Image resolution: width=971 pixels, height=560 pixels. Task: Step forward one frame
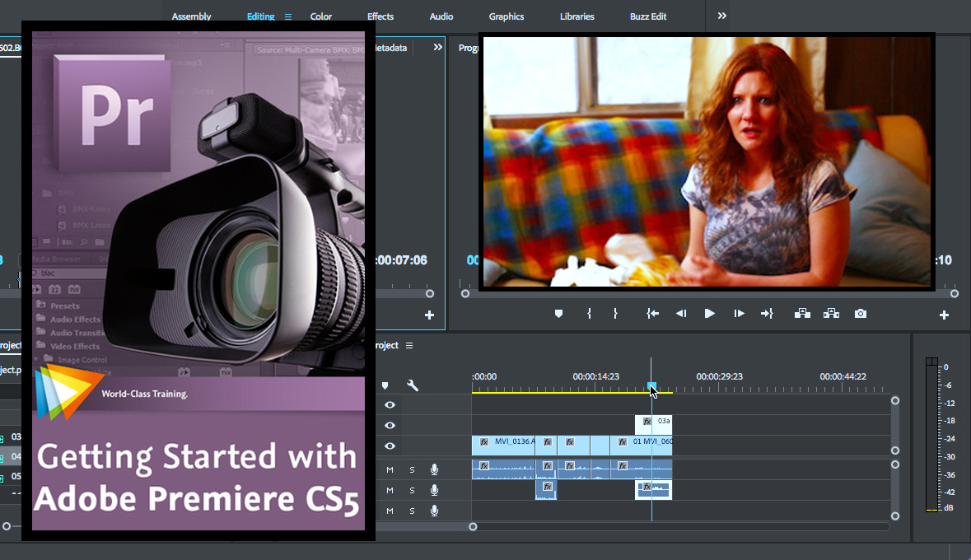tap(739, 314)
